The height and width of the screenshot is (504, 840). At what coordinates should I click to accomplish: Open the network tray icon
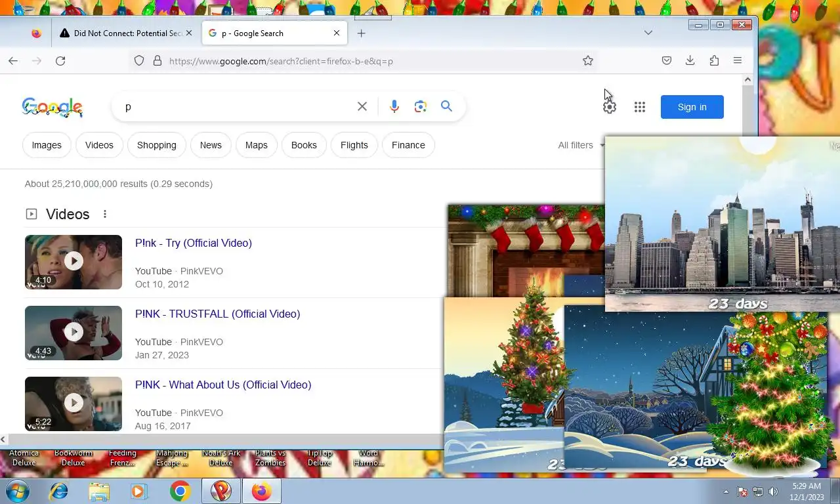[758, 492]
